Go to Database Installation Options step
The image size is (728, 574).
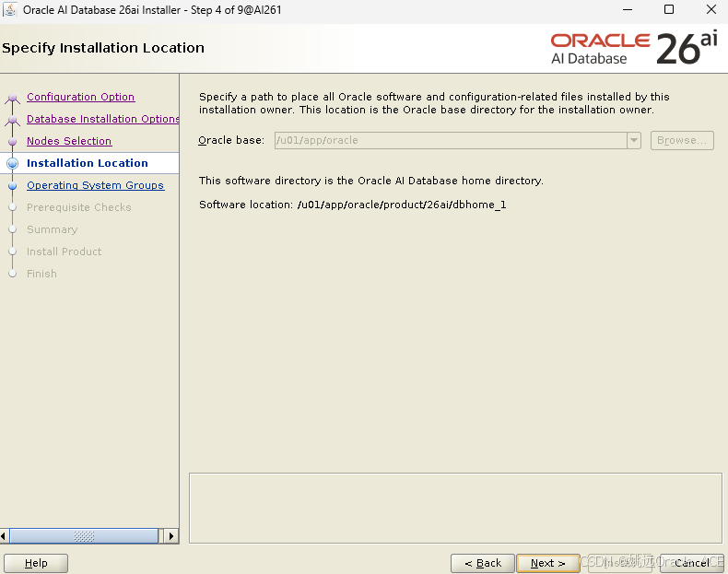click(102, 119)
